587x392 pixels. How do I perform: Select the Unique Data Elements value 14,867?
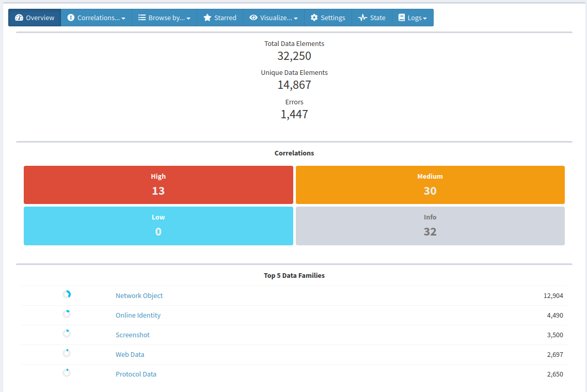294,85
